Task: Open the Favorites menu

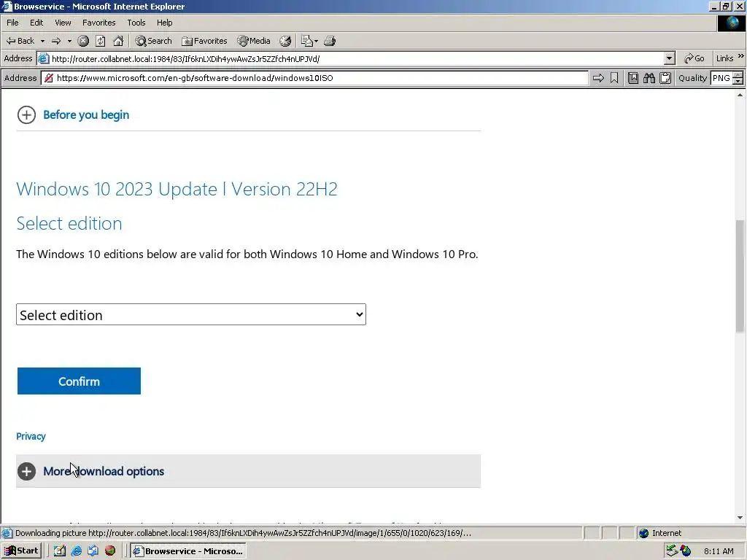Action: tap(98, 23)
